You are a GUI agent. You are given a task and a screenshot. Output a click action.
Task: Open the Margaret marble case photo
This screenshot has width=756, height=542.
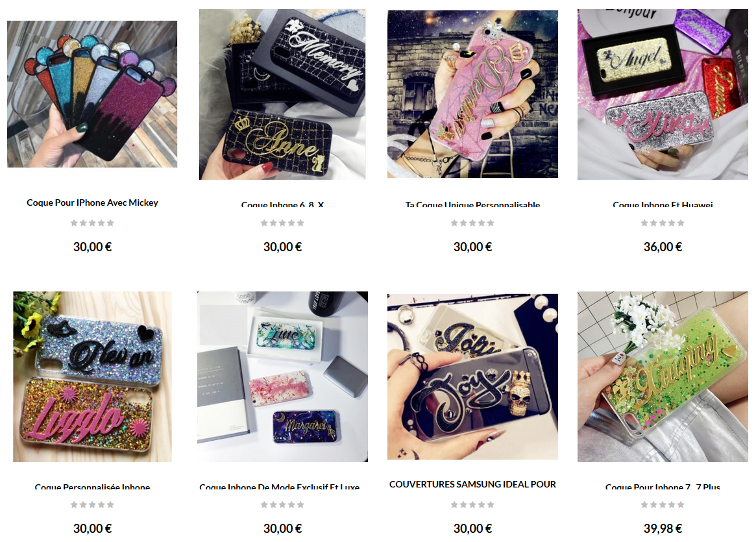tap(282, 376)
